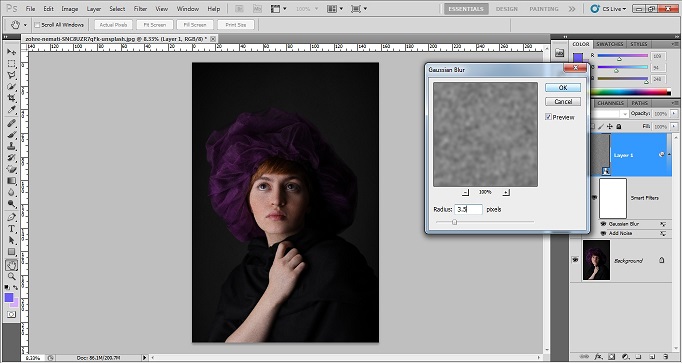The height and width of the screenshot is (363, 682).
Task: Open the Image menu
Action: tap(70, 9)
